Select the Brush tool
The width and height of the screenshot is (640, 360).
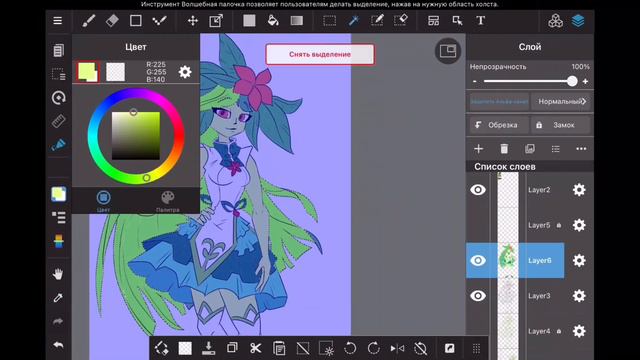point(89,21)
